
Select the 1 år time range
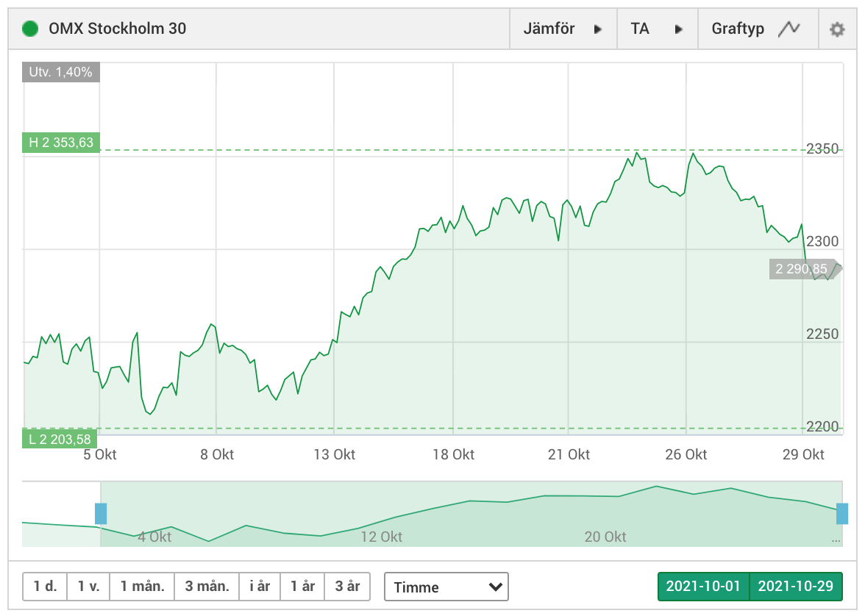point(303,586)
